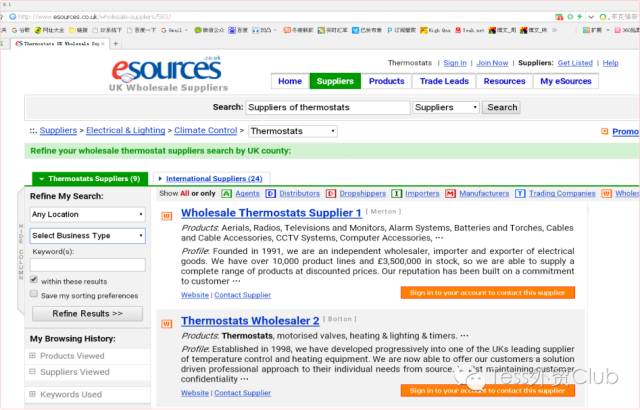This screenshot has height=410, width=640.
Task: Click the Agents 'A' filter icon
Action: (x=227, y=193)
